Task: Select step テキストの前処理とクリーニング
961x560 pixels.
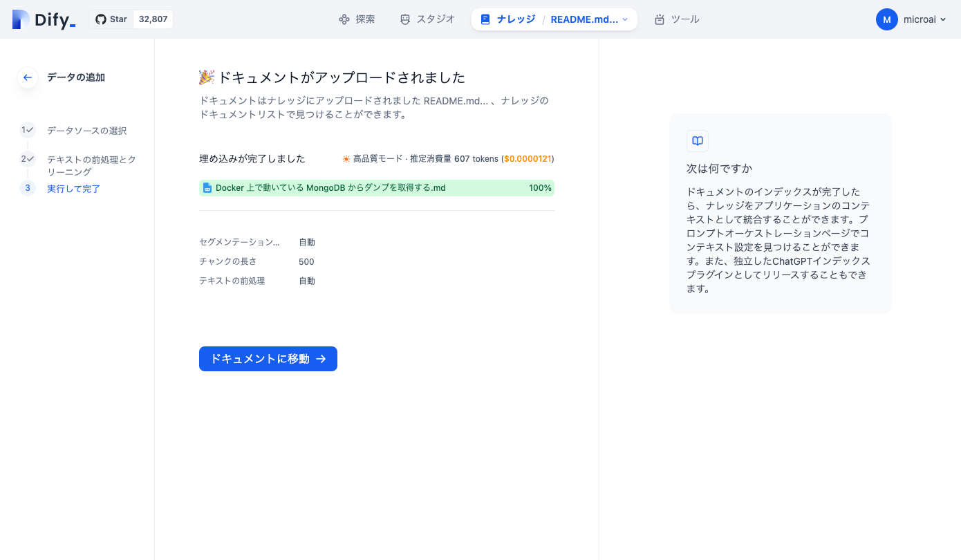Action: coord(91,166)
